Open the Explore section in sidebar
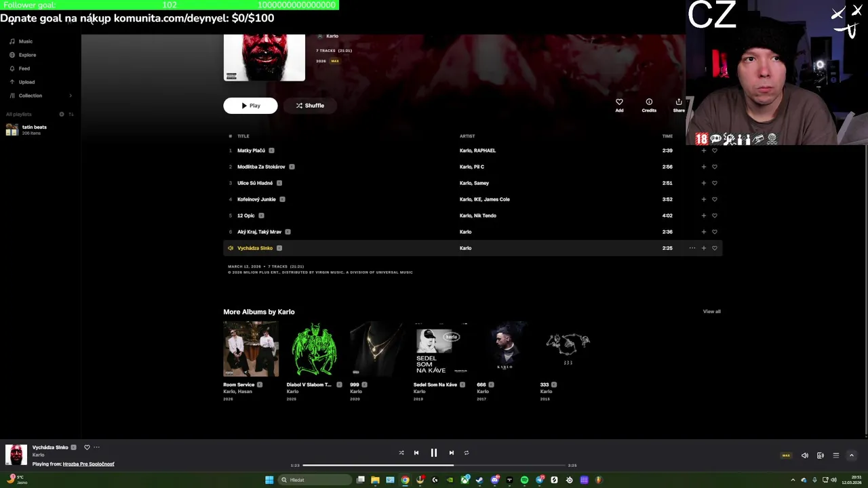This screenshot has height=488, width=868. coord(22,55)
